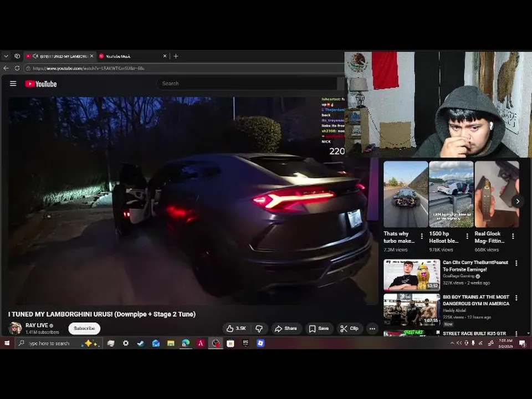
Task: Open options menu for 'STREET RACE BUILT R35 GTR'
Action: 516,334
